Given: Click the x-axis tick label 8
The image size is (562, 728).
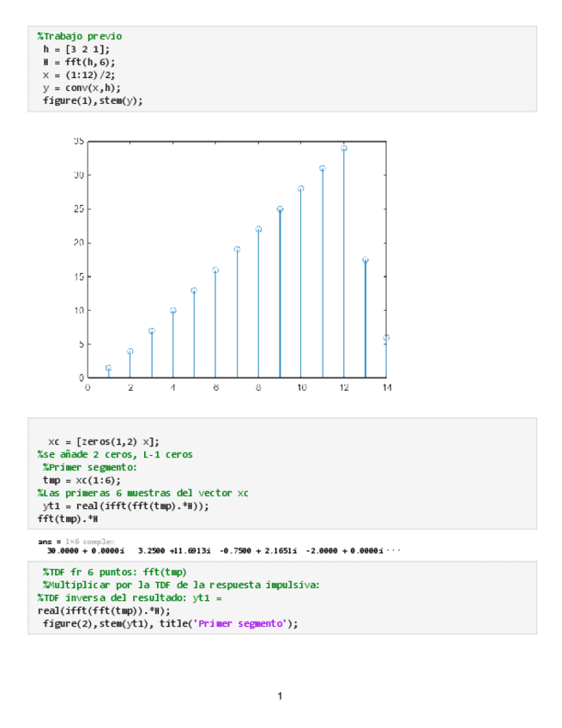Looking at the screenshot, I should coord(258,389).
